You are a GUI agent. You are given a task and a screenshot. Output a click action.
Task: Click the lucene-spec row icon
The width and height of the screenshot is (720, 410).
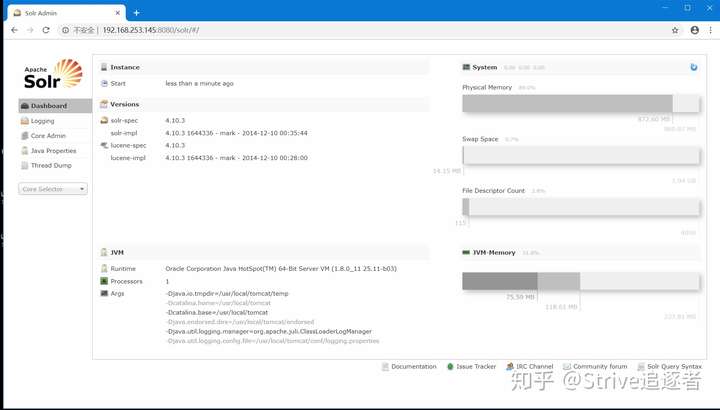[104, 145]
